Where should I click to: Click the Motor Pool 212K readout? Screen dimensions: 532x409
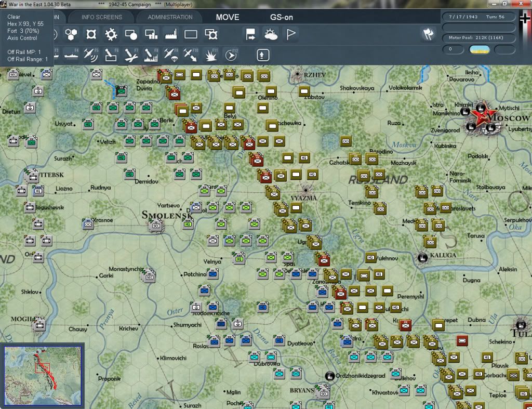pyautogui.click(x=478, y=37)
